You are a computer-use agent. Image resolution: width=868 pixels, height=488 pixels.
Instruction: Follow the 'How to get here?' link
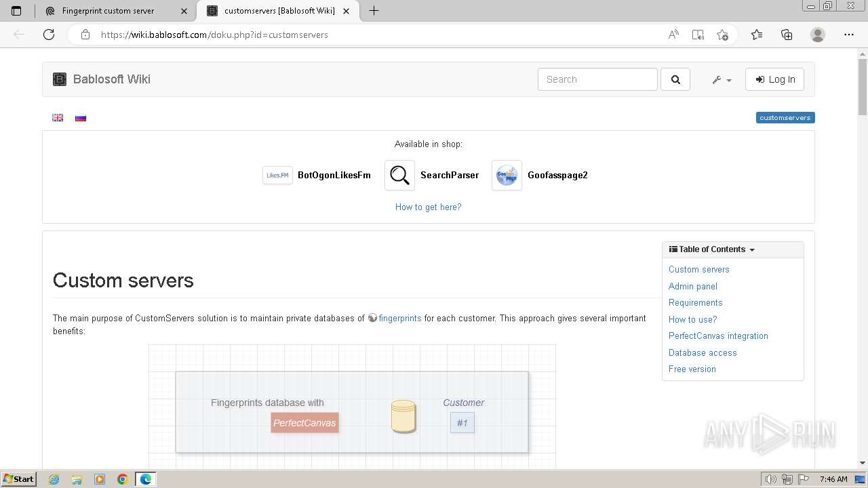click(428, 207)
